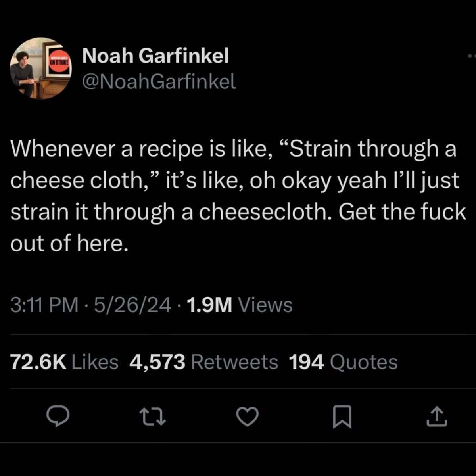Open Noah Garfinkel's profile picture
The height and width of the screenshot is (476, 476).
click(40, 67)
